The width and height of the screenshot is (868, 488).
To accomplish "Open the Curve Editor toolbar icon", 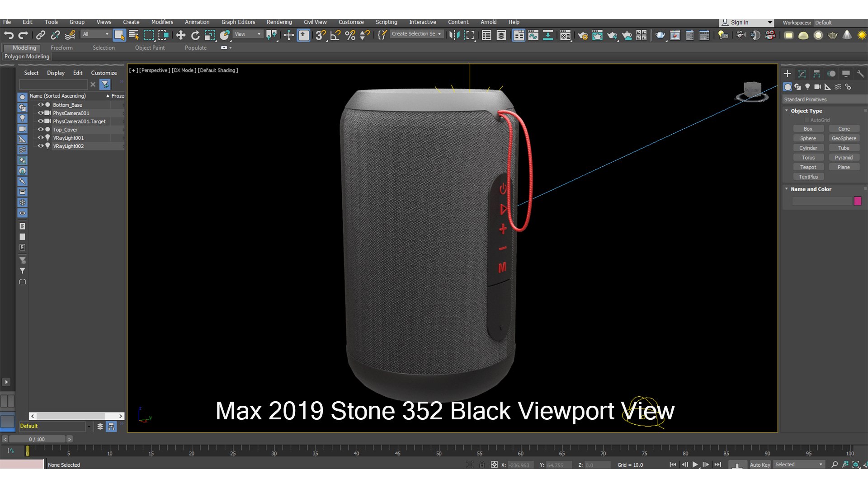I will 533,35.
